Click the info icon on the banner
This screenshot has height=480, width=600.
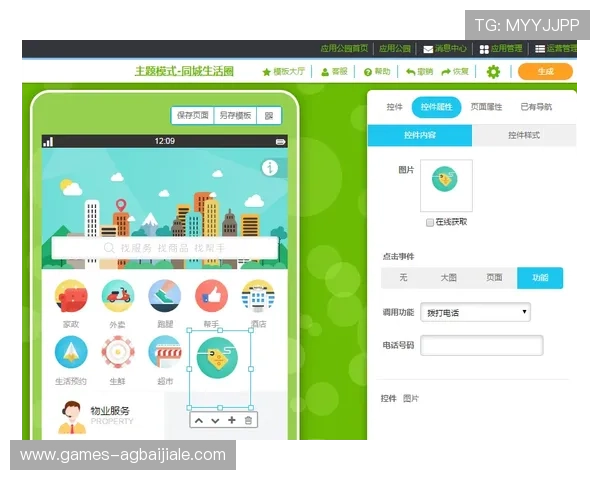coord(270,167)
